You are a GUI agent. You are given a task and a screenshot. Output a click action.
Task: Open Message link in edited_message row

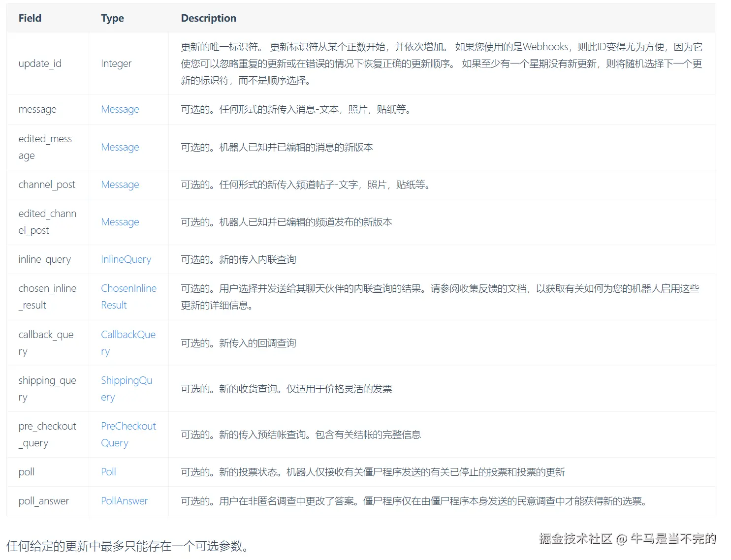point(120,147)
